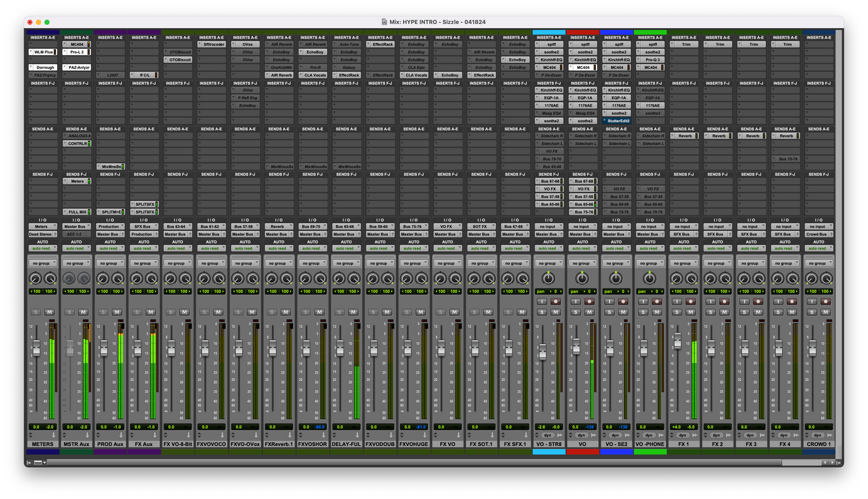Open the Reverb send on FX 2 track
The height and width of the screenshot is (499, 868).
pyautogui.click(x=718, y=136)
